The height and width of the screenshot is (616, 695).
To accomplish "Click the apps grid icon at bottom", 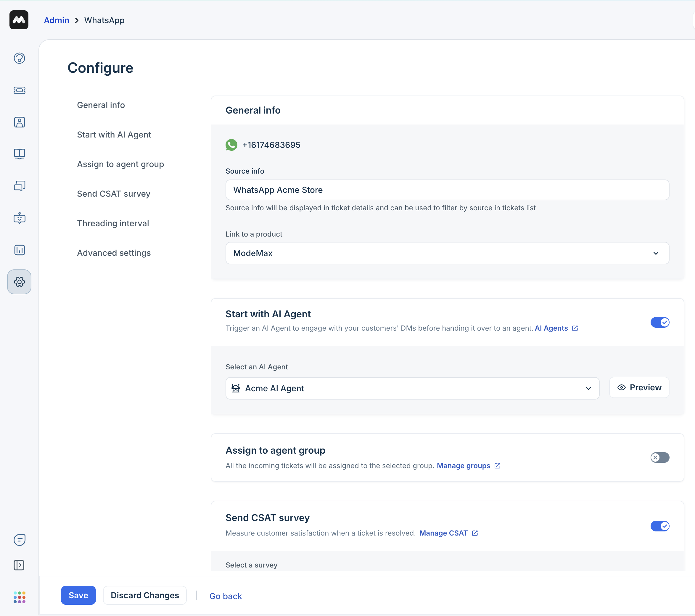I will coord(19,597).
